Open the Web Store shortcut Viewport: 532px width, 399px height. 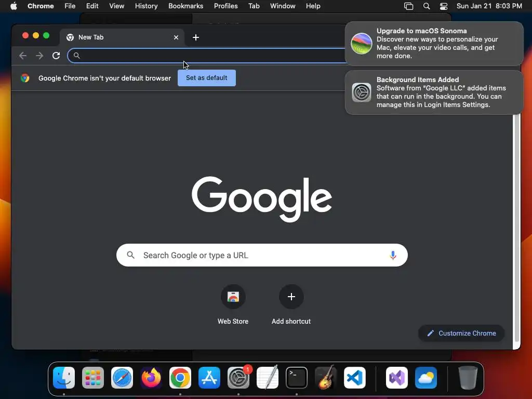(x=233, y=304)
